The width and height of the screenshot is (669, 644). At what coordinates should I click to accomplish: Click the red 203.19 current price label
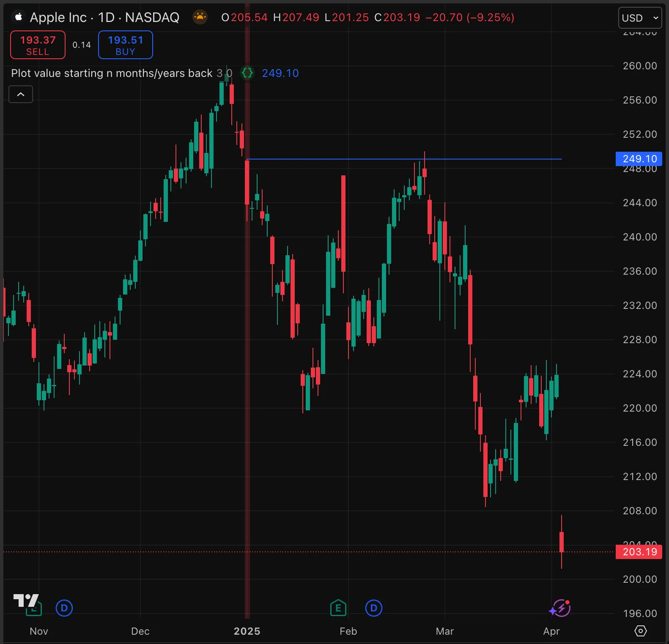[639, 552]
